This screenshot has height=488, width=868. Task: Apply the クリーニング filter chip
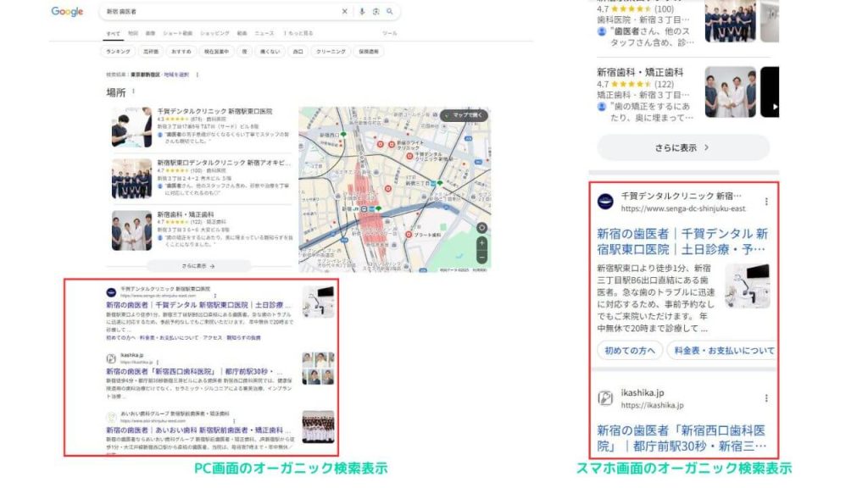(x=331, y=52)
